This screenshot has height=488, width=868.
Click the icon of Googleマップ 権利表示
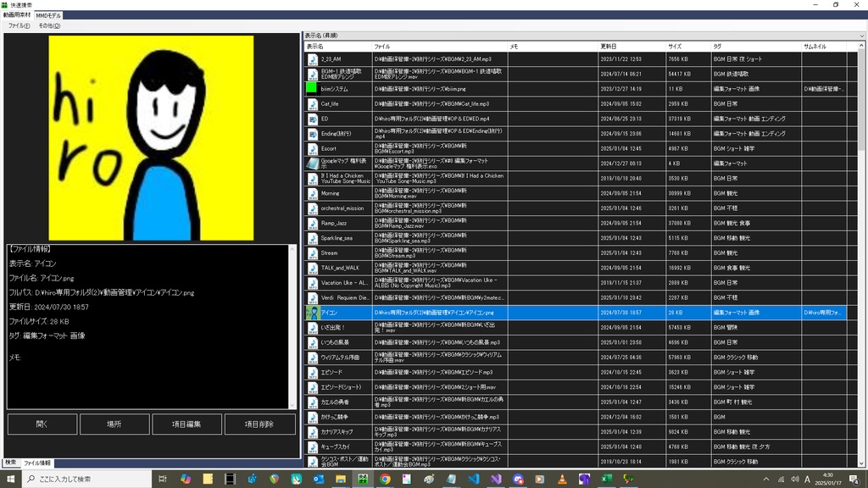pos(313,164)
